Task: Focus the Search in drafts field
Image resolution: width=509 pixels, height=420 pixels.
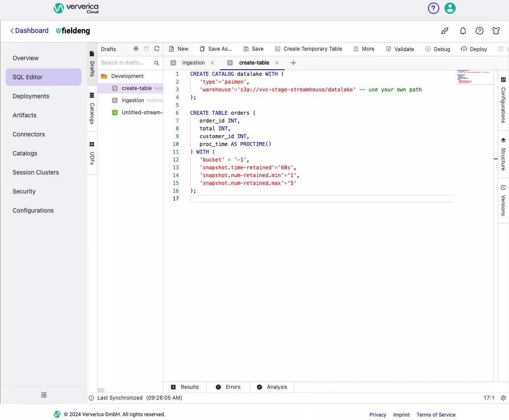Action: tap(126, 63)
